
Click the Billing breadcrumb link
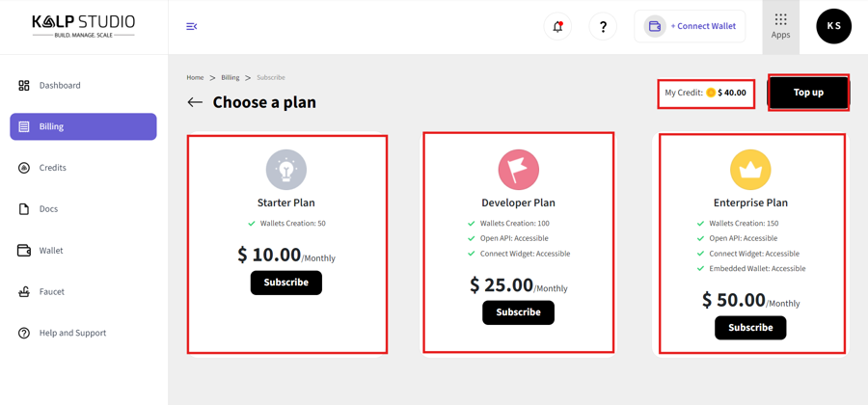pyautogui.click(x=230, y=78)
